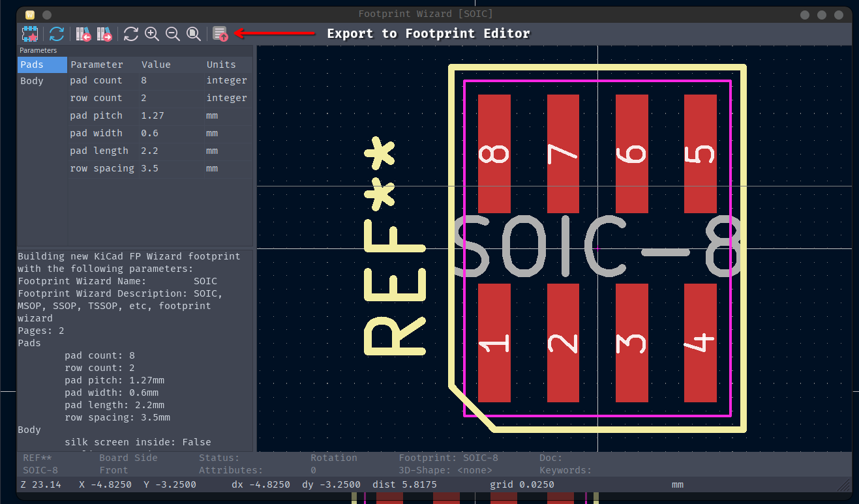Click 'X -4.8250' coordinate in status bar

(x=105, y=484)
